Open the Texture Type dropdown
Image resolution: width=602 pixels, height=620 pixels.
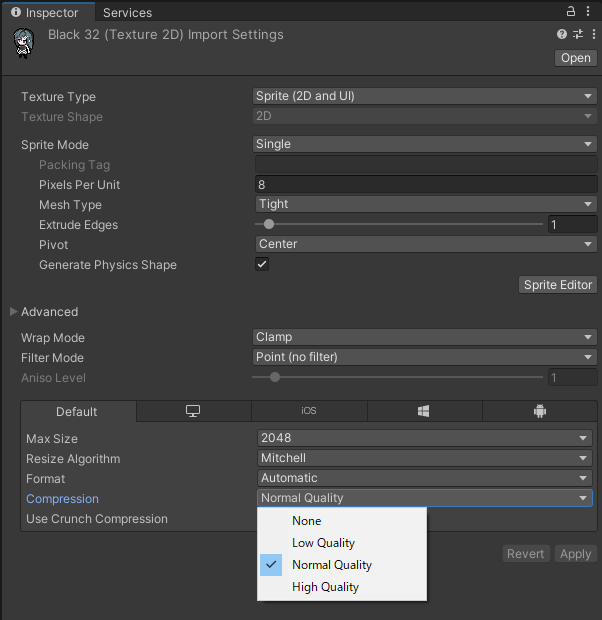click(x=424, y=96)
